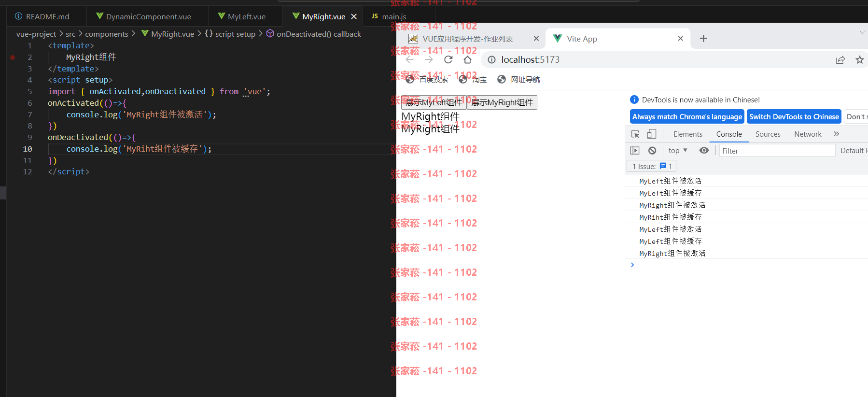868x397 pixels.
Task: Open the components breadcrumb folder
Action: 107,34
